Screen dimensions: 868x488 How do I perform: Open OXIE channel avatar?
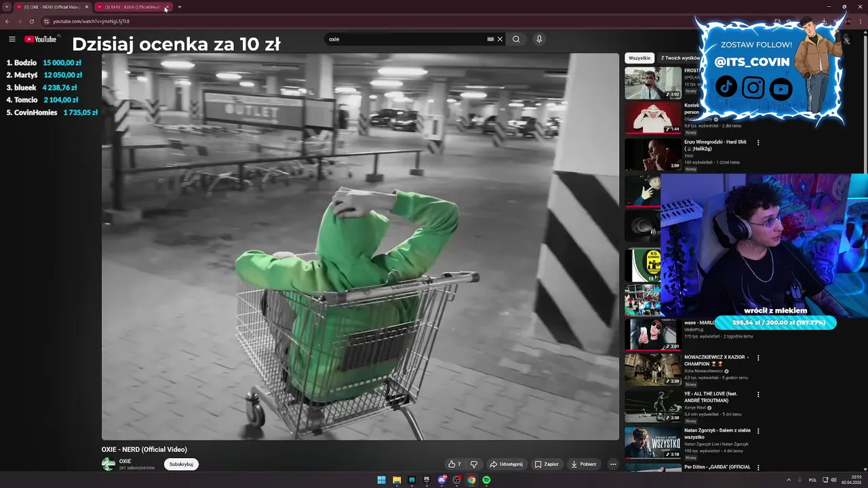click(108, 464)
